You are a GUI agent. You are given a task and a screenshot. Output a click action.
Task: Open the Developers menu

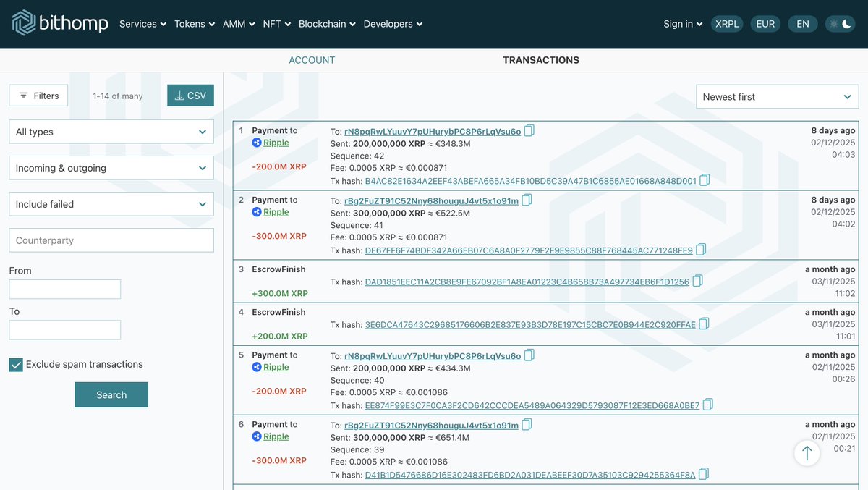click(x=393, y=24)
